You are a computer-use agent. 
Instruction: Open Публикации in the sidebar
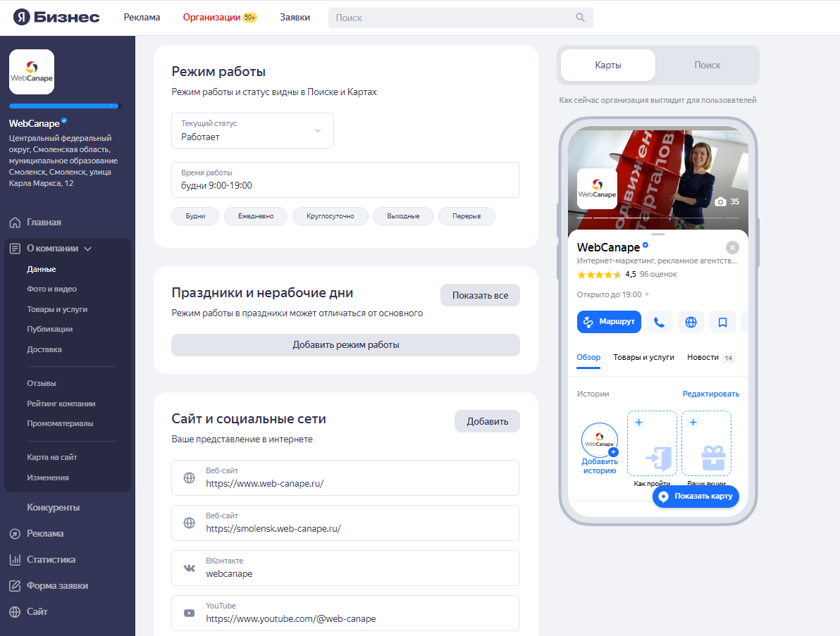pyautogui.click(x=50, y=329)
